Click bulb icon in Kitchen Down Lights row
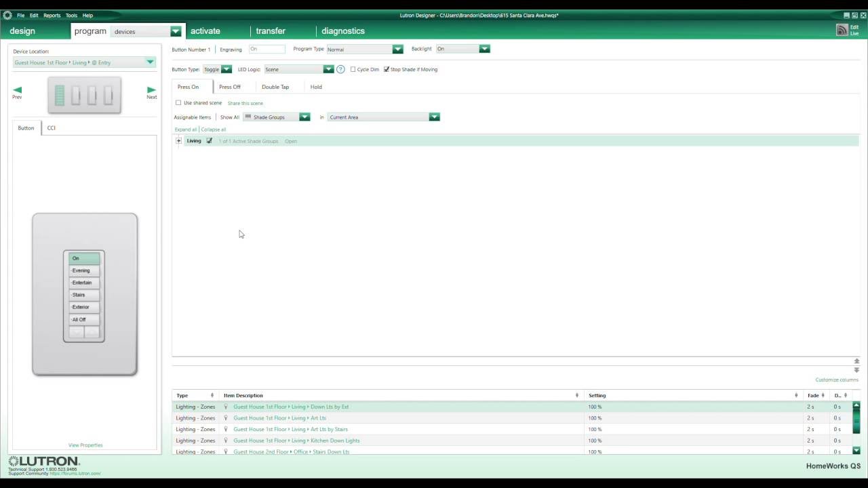Image resolution: width=868 pixels, height=488 pixels. tap(226, 441)
